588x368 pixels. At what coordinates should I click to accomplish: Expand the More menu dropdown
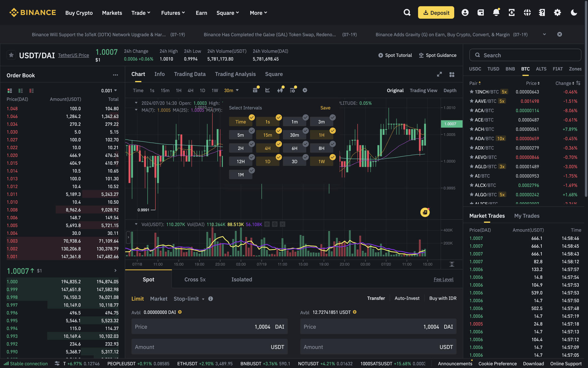point(258,13)
